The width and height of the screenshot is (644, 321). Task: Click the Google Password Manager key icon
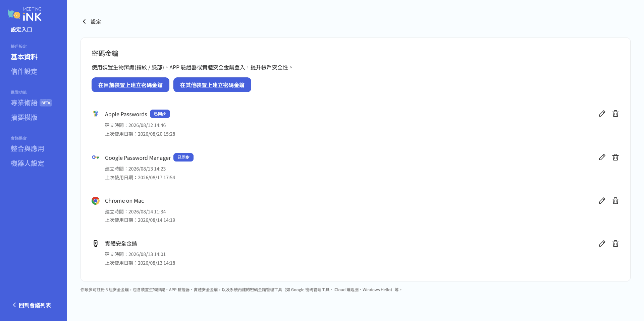pos(96,157)
